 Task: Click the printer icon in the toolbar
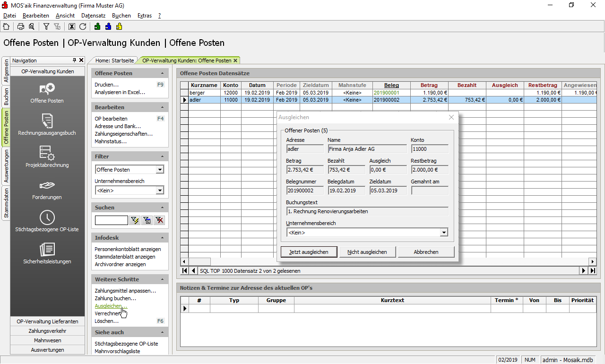pos(21,26)
